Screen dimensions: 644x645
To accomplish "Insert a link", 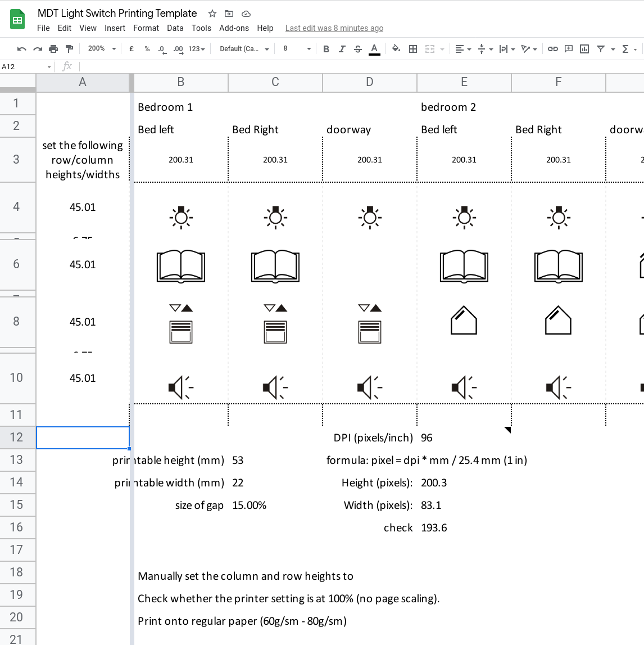I will pyautogui.click(x=552, y=49).
